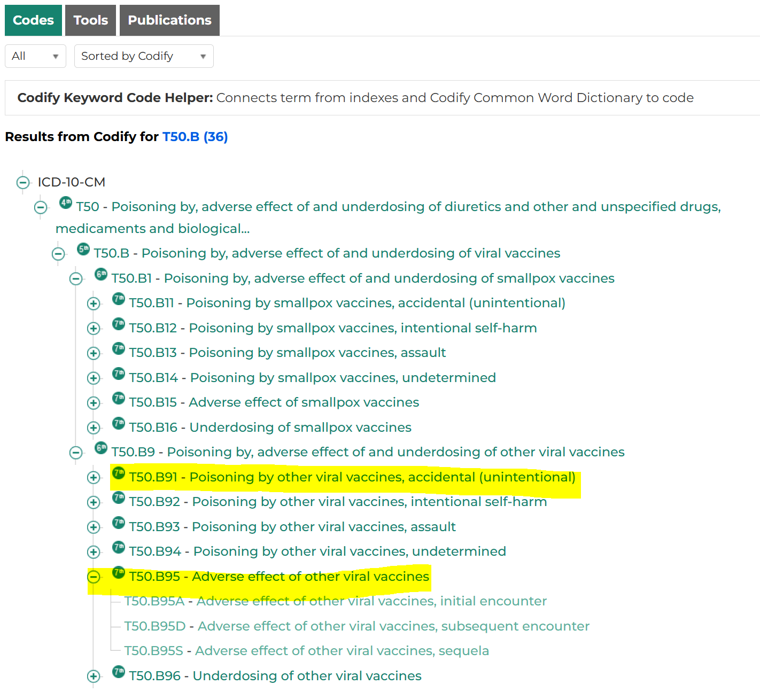Image resolution: width=760 pixels, height=700 pixels.
Task: Open T50.B16 underdosing of smallpox vaccines
Action: point(270,427)
